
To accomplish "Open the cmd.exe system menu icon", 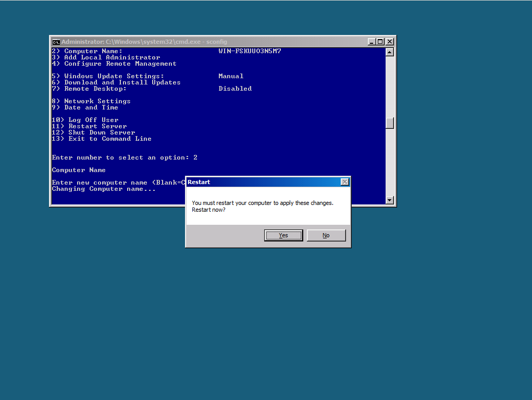I will [x=56, y=42].
